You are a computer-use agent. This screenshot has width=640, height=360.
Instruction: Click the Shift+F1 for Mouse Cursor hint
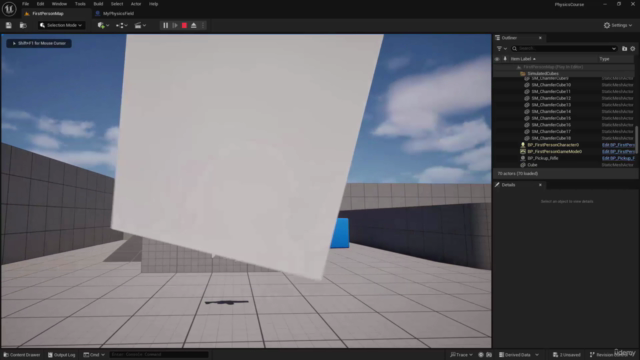[39, 43]
